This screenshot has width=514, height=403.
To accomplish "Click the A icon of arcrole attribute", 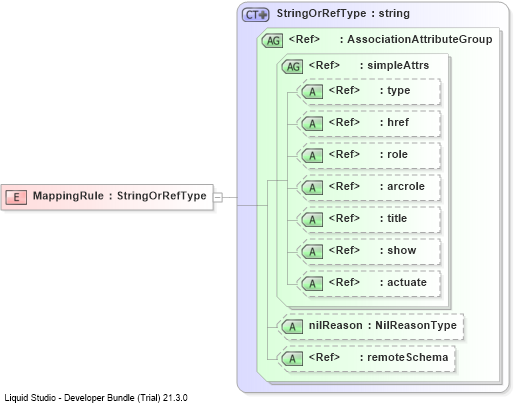I will [x=312, y=188].
